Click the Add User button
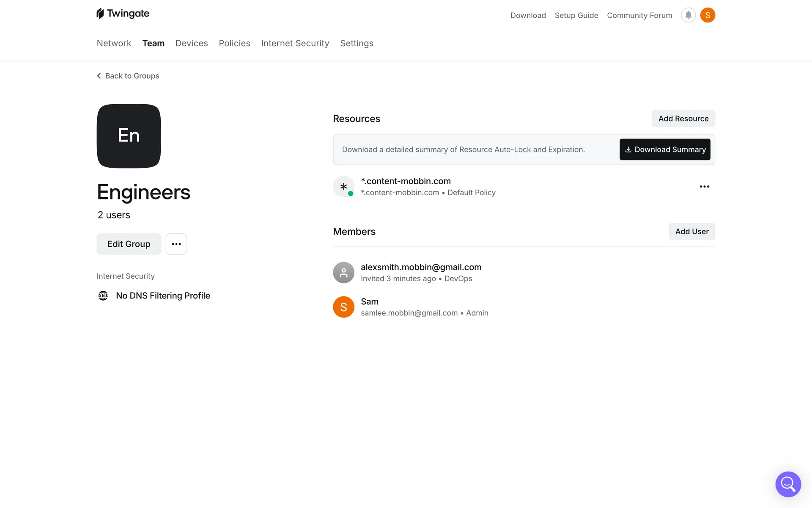812x508 pixels. (x=692, y=232)
